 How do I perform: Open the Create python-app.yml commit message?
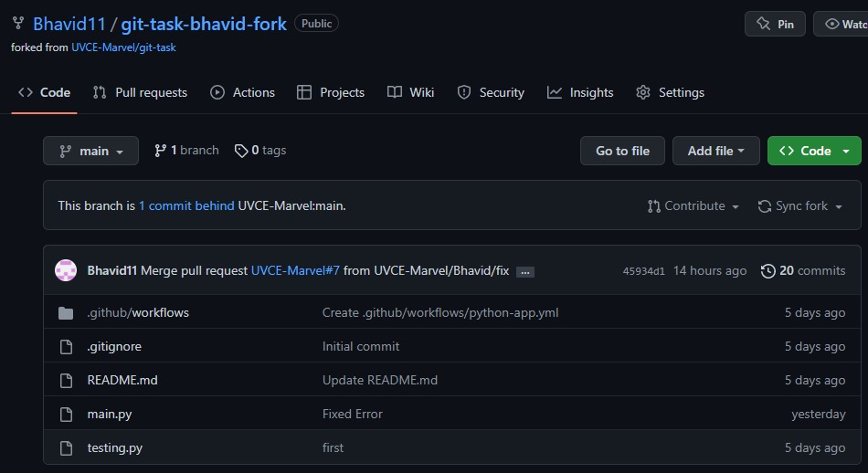440,312
